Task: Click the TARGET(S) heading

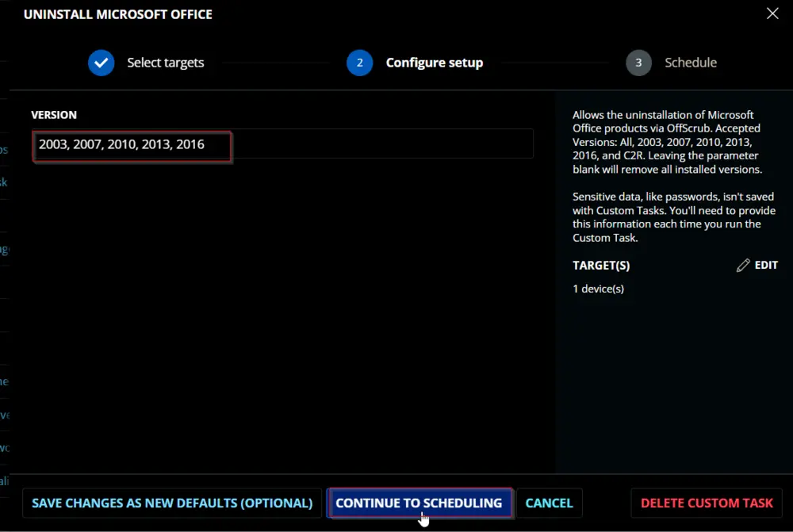Action: [601, 266]
